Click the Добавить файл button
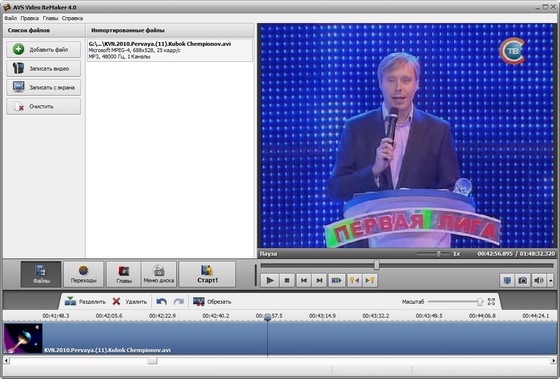Screen dimensions: 560x379 click(x=44, y=49)
